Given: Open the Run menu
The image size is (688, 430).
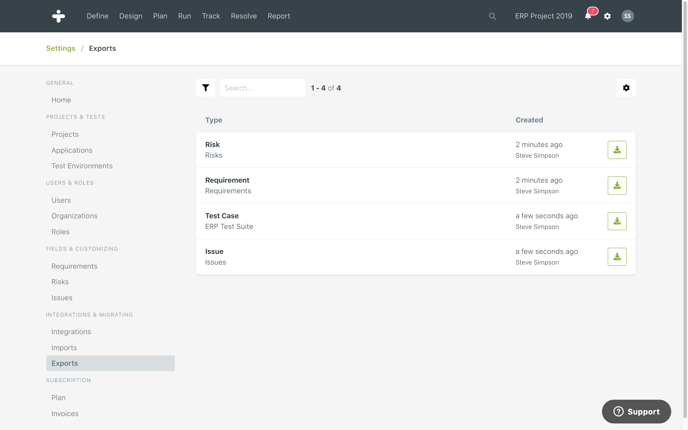Looking at the screenshot, I should pyautogui.click(x=184, y=16).
